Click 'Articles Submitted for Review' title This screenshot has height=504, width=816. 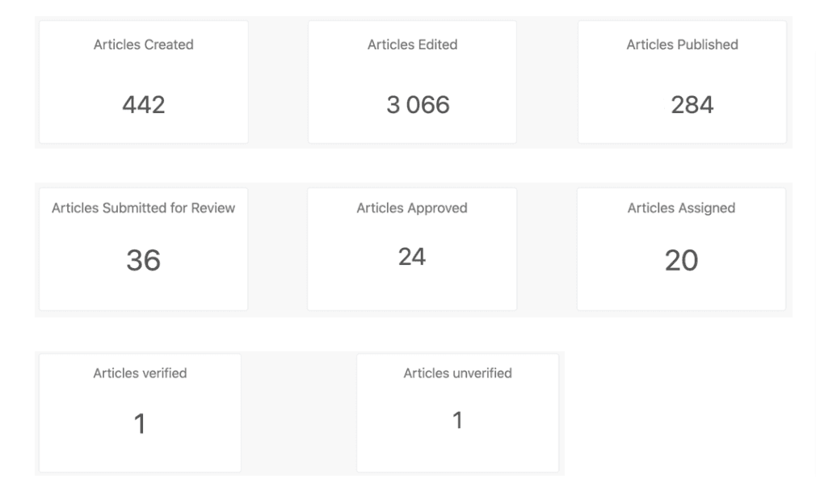pos(143,208)
